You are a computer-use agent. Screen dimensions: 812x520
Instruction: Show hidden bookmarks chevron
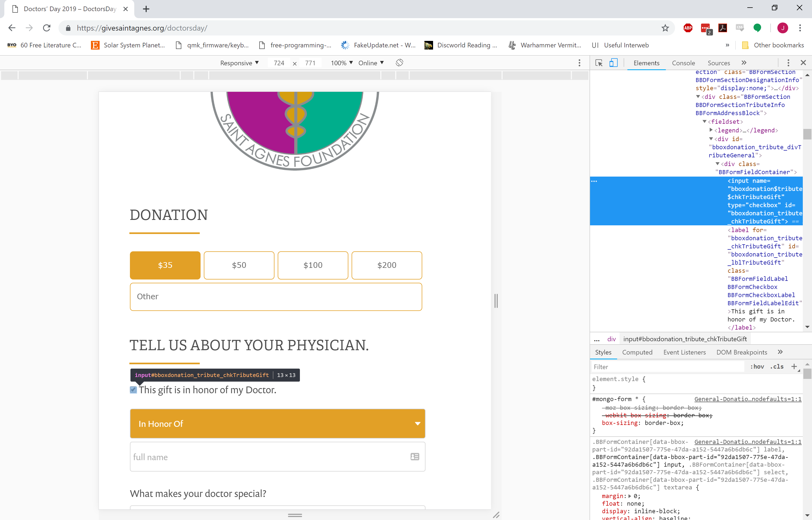727,45
